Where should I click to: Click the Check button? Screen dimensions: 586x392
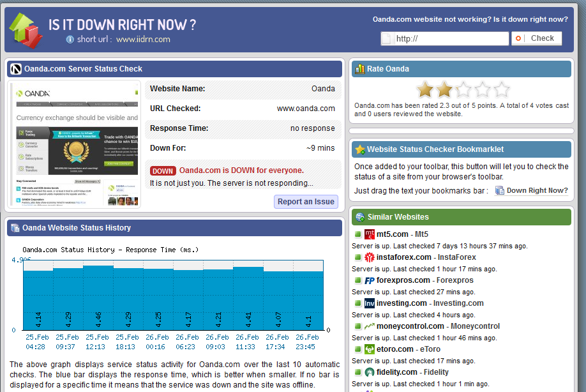[537, 38]
